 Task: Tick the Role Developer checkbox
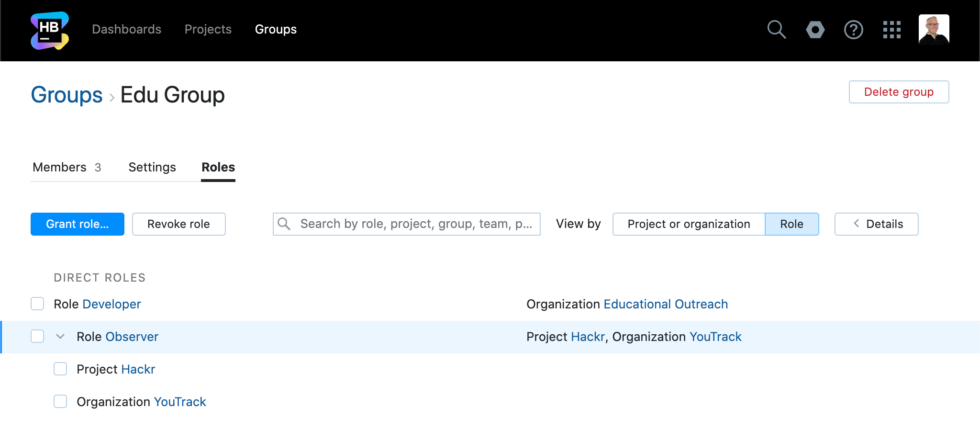[37, 304]
